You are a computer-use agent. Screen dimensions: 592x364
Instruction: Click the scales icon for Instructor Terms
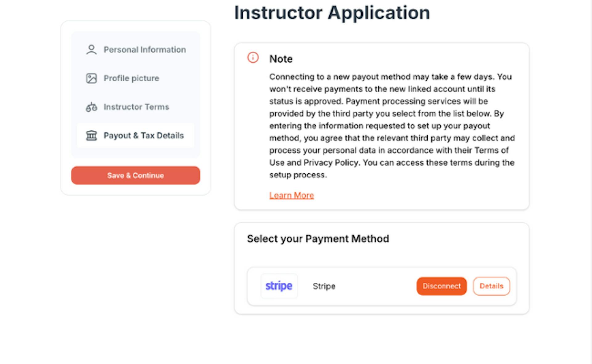pos(91,107)
